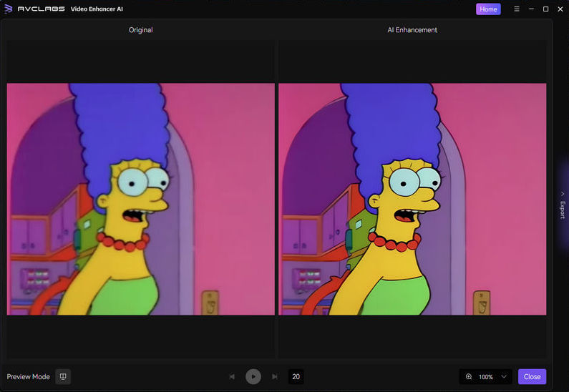The height and width of the screenshot is (392, 569).
Task: Click the Original preview image
Action: point(141,199)
